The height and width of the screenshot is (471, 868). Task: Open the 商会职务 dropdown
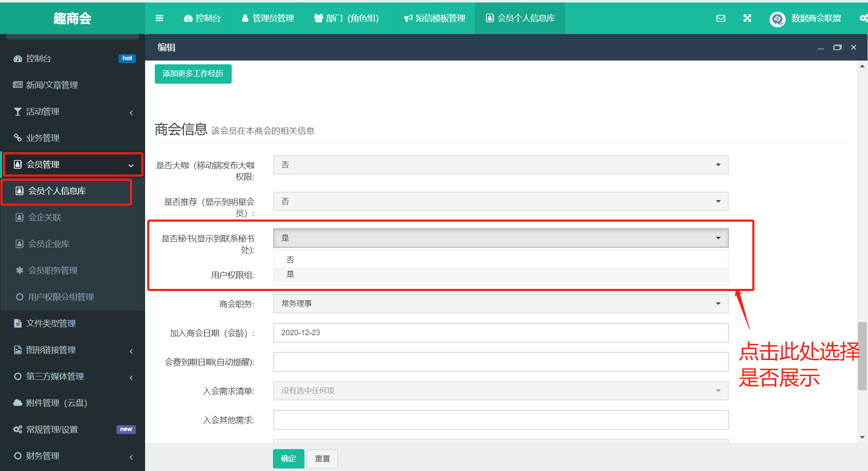coord(500,304)
